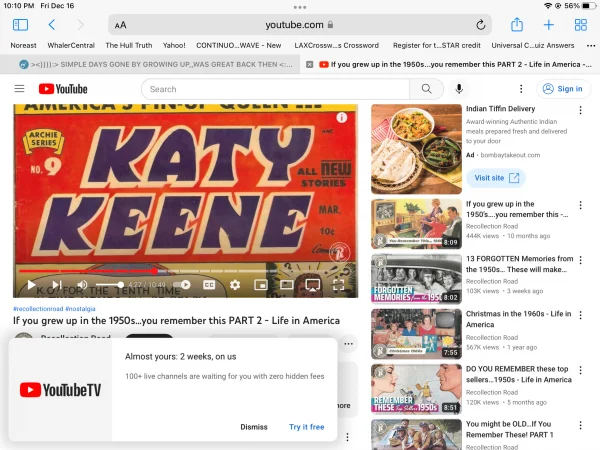The width and height of the screenshot is (600, 450).
Task: Open the #recollectionroad hashtag link
Action: tap(38, 308)
